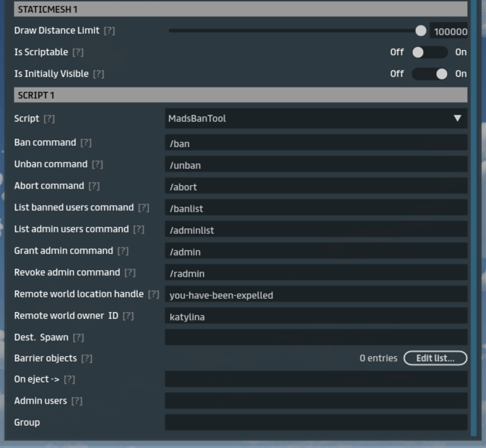
Task: Click help icon next to Barrier objects
Action: pos(87,359)
